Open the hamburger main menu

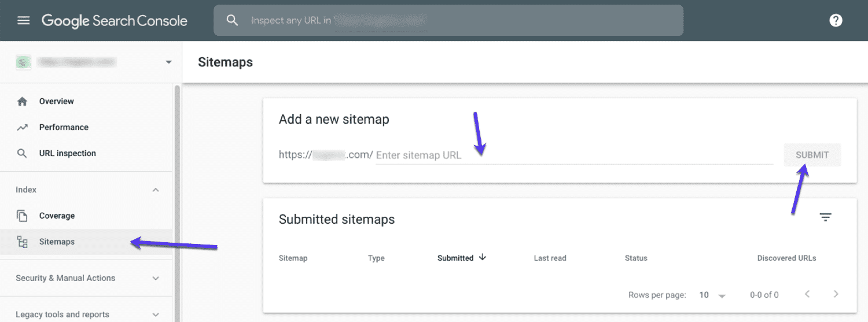tap(23, 21)
